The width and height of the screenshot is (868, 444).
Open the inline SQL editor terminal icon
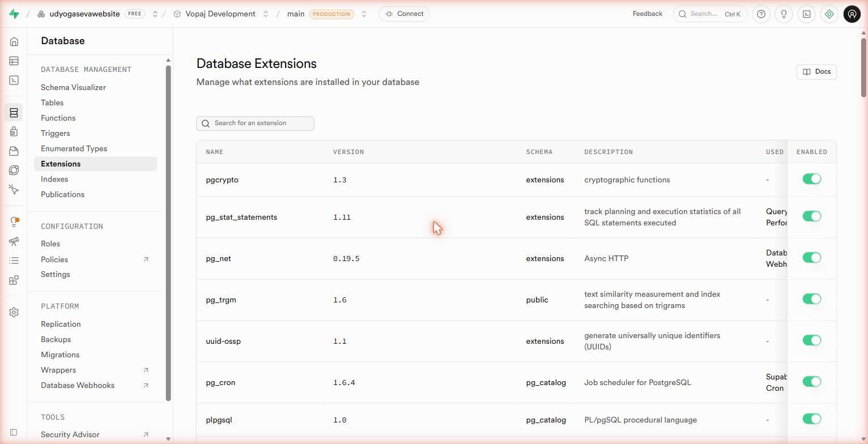(x=807, y=14)
